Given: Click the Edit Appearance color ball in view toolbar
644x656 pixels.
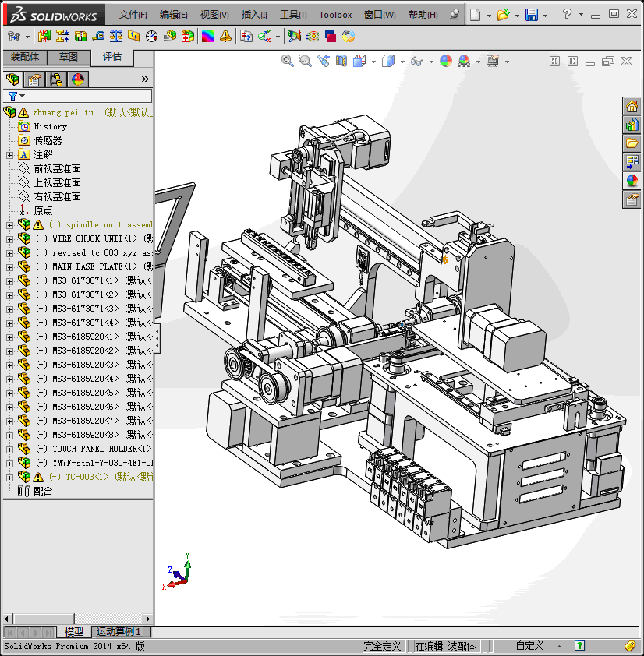Looking at the screenshot, I should point(445,61).
